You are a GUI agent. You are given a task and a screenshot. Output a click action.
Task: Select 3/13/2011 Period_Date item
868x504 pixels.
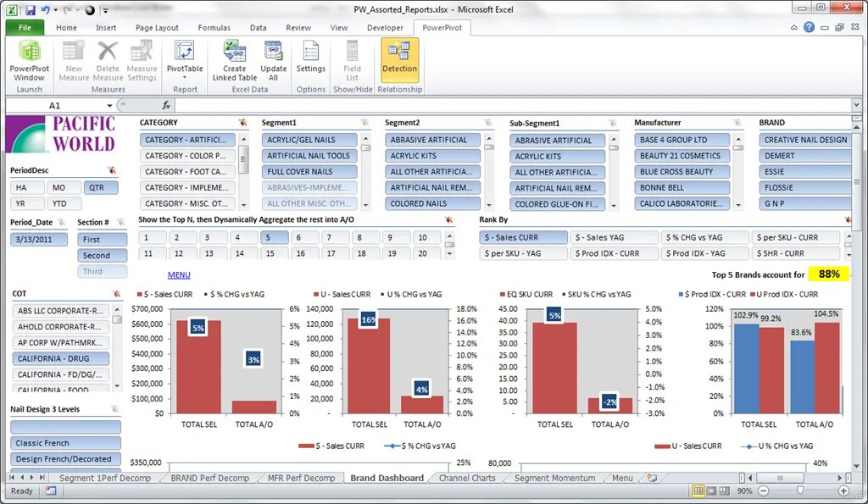coord(39,239)
